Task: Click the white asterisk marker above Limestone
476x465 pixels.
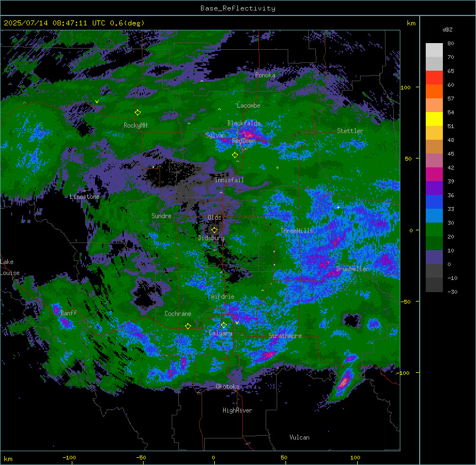Action: click(84, 191)
